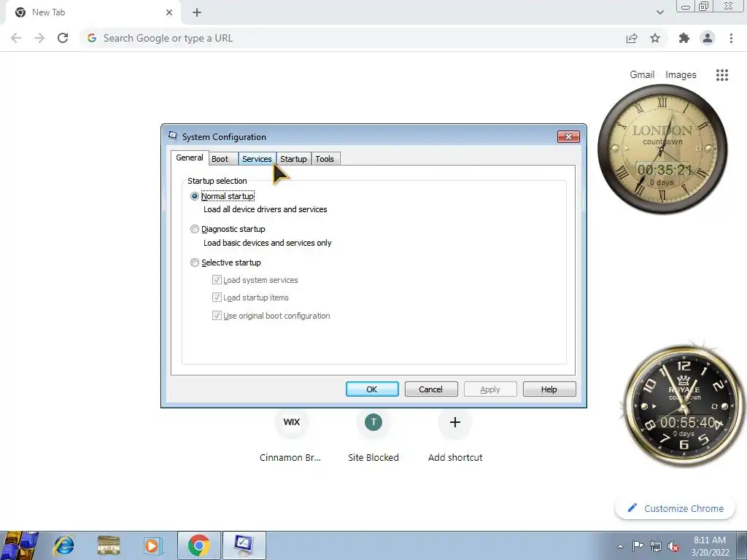Choose Selective startup option

(x=194, y=262)
